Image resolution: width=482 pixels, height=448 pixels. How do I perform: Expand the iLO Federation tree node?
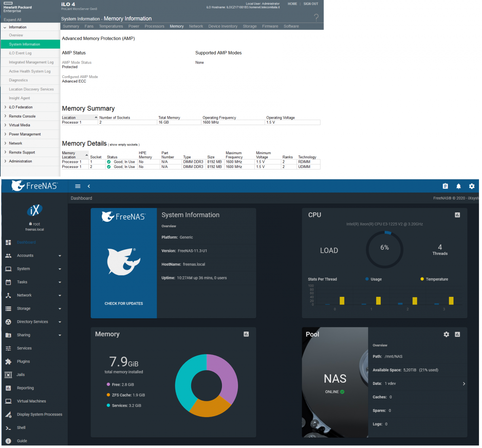5,107
